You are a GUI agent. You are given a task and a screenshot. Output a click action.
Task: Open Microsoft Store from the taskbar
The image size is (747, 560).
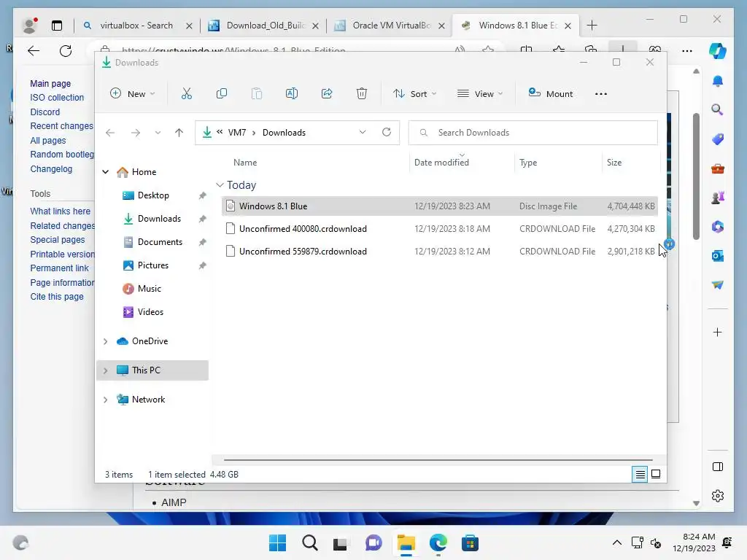coord(471,542)
